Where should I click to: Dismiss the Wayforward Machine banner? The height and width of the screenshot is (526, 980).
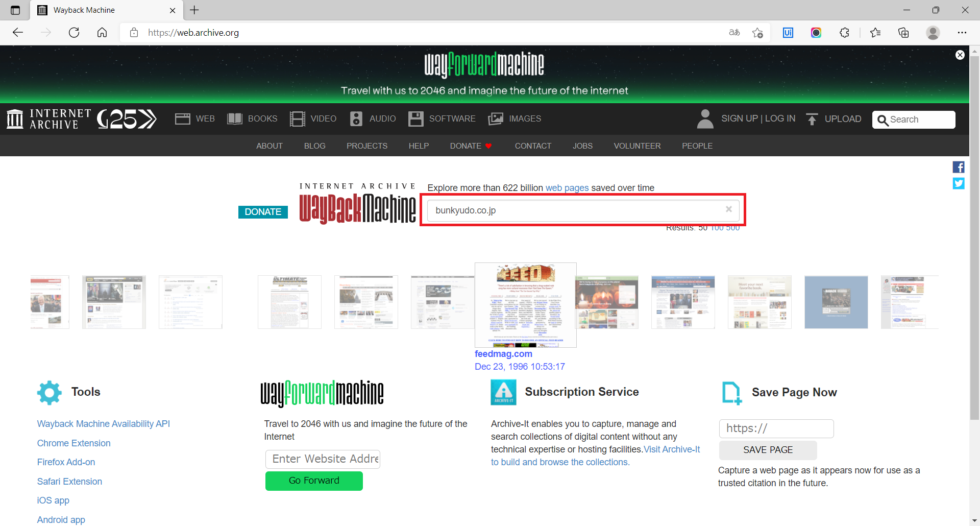(960, 55)
